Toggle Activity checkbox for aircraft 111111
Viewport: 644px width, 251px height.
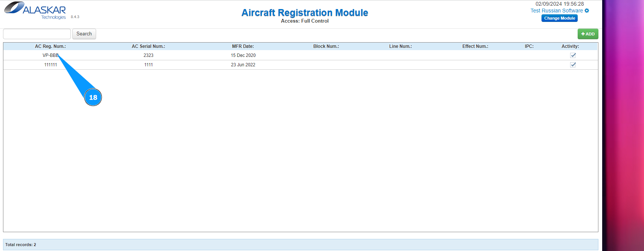click(573, 65)
